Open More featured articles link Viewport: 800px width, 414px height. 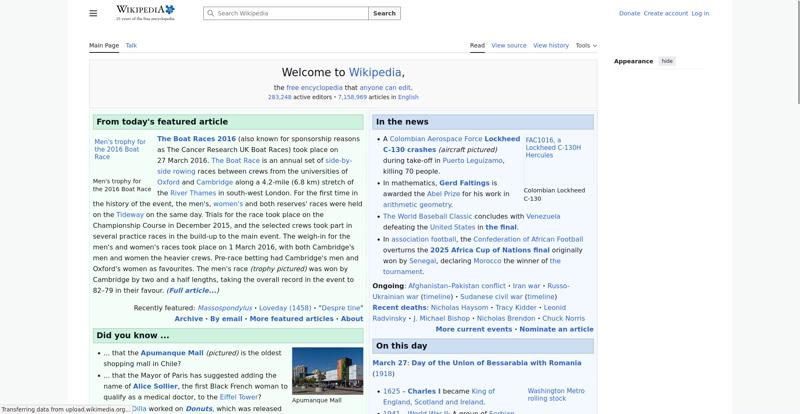click(291, 319)
